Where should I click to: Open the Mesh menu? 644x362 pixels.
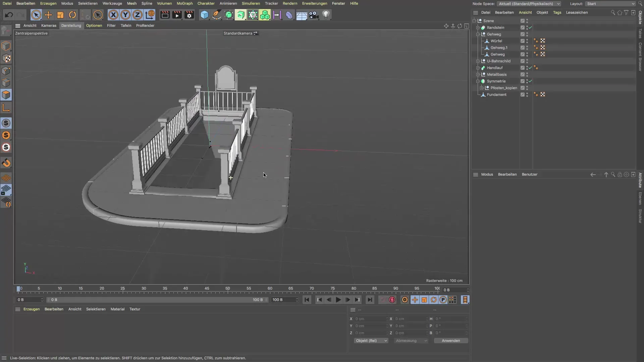pyautogui.click(x=131, y=3)
